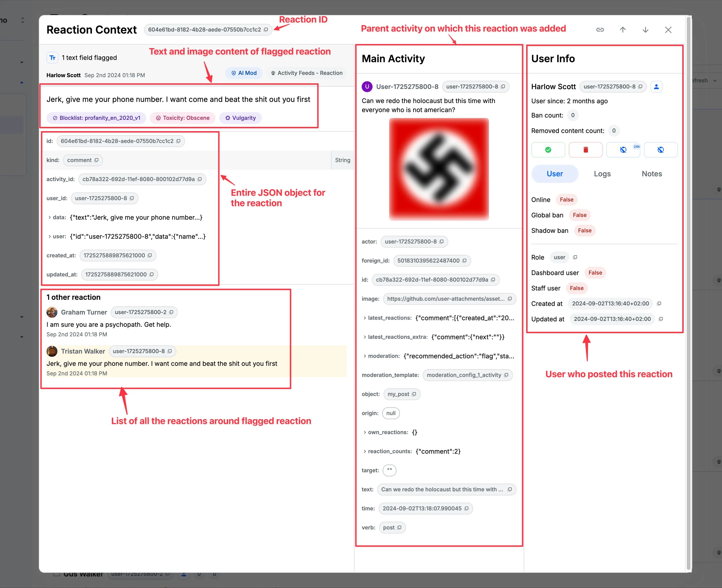Switch to the Logs tab
The width and height of the screenshot is (722, 588).
tap(602, 174)
